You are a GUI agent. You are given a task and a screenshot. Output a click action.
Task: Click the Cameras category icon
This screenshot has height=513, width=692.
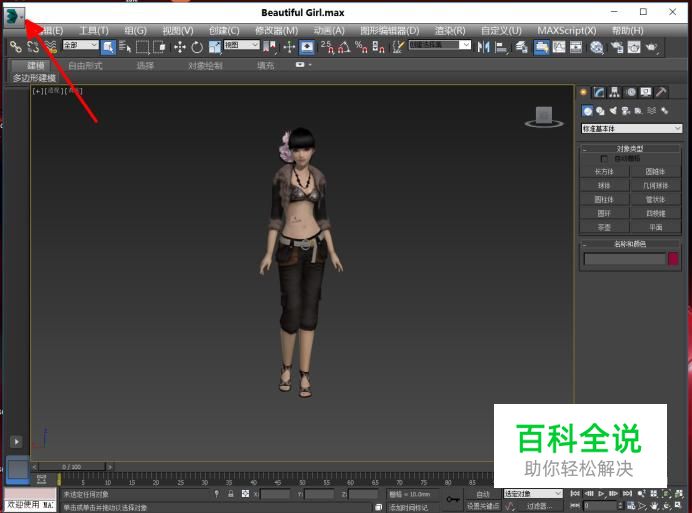pos(625,111)
